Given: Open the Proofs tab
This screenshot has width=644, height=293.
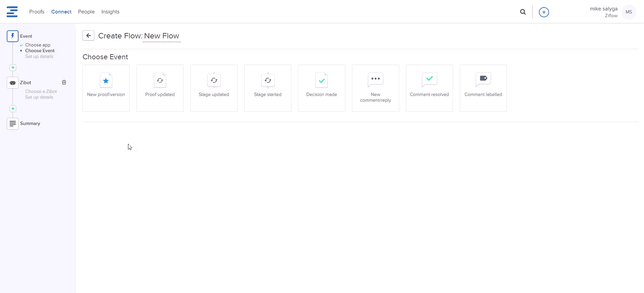Looking at the screenshot, I should (37, 12).
